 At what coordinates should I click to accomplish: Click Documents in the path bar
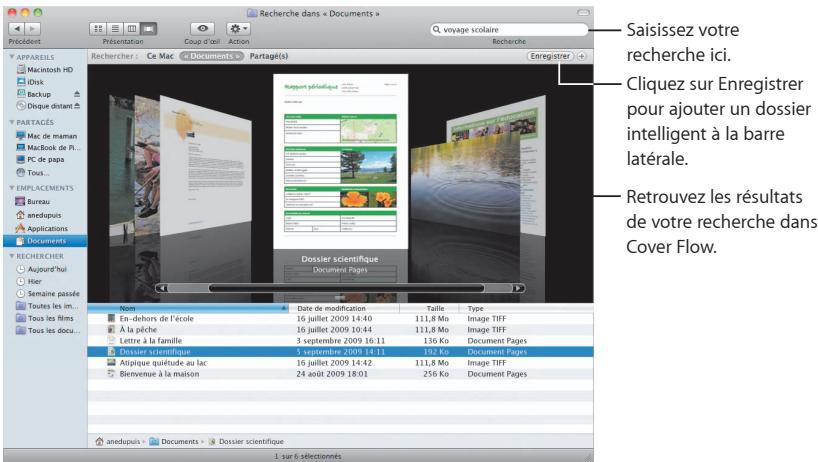point(174,442)
